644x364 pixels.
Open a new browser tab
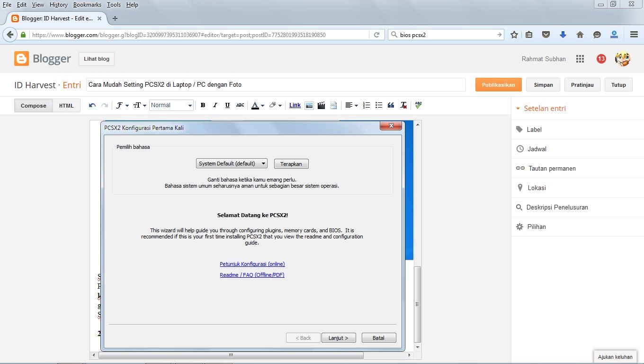coord(115,18)
